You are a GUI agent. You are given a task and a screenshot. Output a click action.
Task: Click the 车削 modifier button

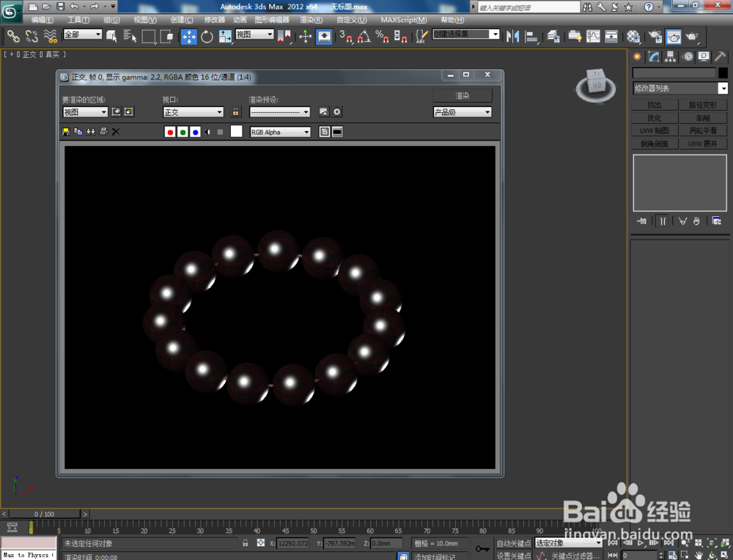click(x=703, y=118)
